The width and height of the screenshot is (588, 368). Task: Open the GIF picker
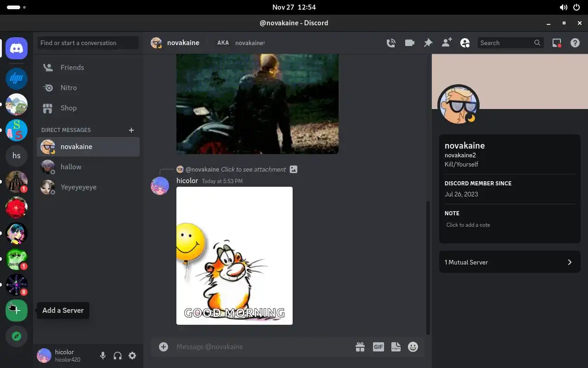379,347
